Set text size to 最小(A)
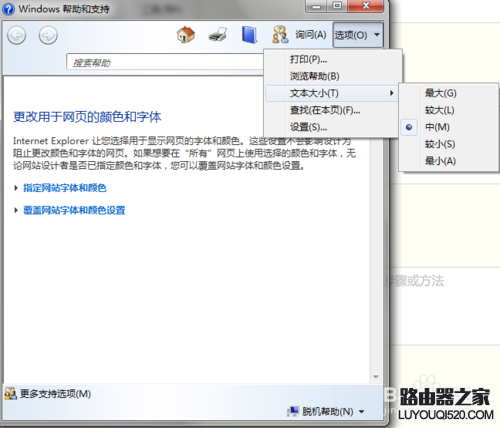This screenshot has height=428, width=500. [x=449, y=161]
